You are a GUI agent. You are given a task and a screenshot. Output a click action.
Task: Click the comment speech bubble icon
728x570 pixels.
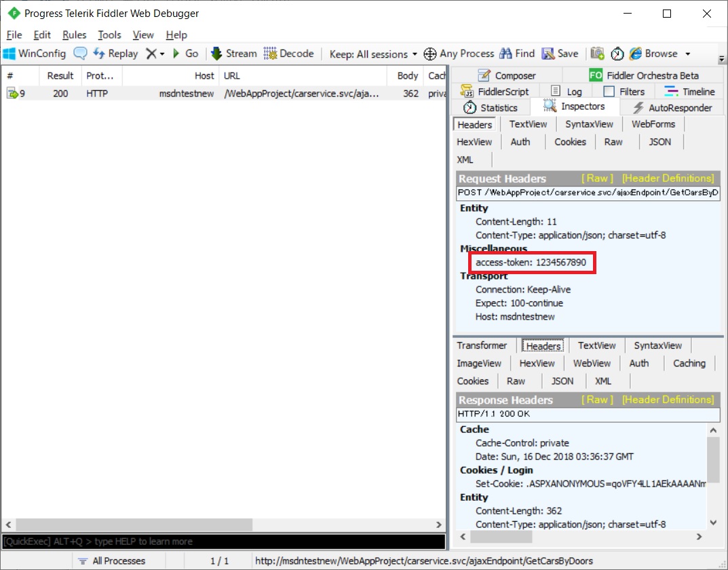[x=80, y=54]
